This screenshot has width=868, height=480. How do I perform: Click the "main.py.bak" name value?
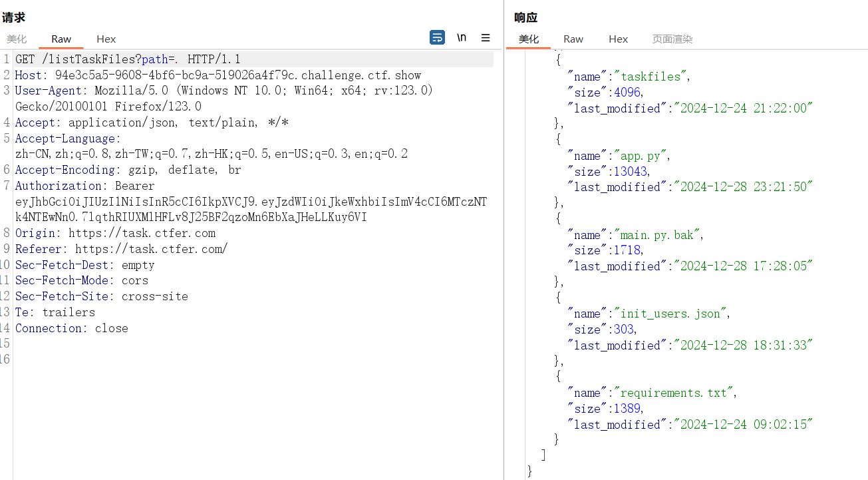point(658,235)
